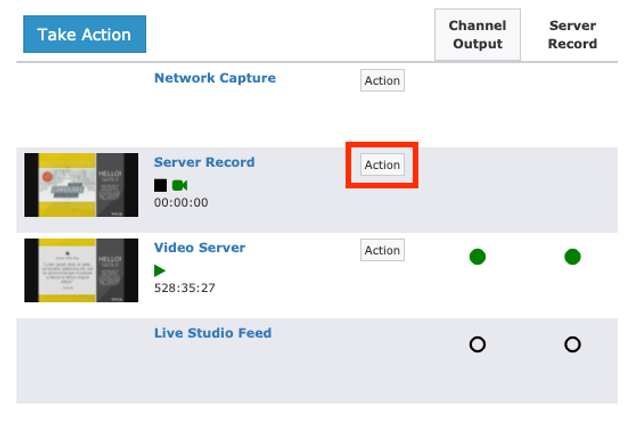Click the 528:35:27 timecode
This screenshot has height=421, width=640.
tap(184, 288)
